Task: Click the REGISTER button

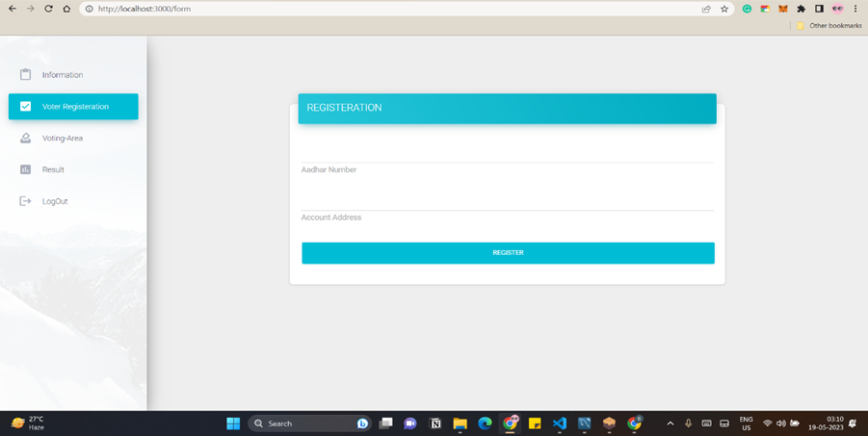Action: point(508,253)
